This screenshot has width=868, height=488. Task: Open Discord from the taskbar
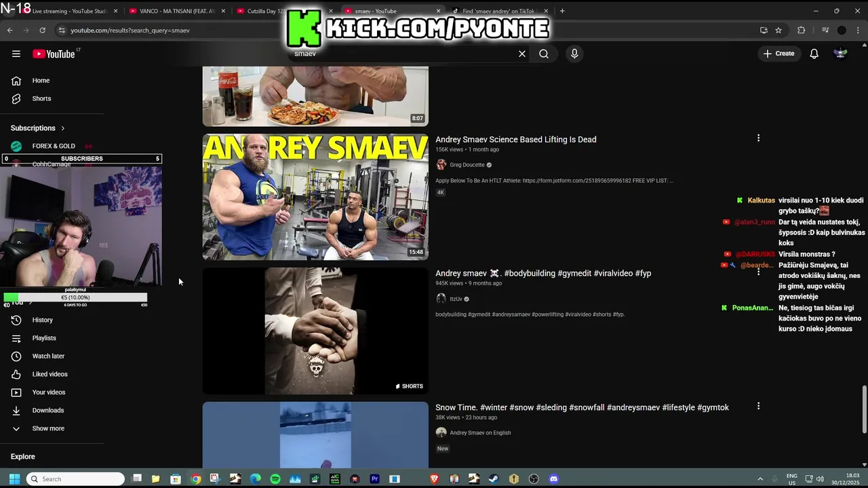553,479
